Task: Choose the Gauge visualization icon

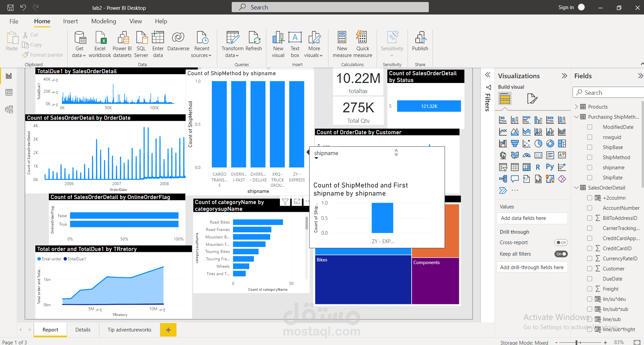Action: pyautogui.click(x=526, y=155)
